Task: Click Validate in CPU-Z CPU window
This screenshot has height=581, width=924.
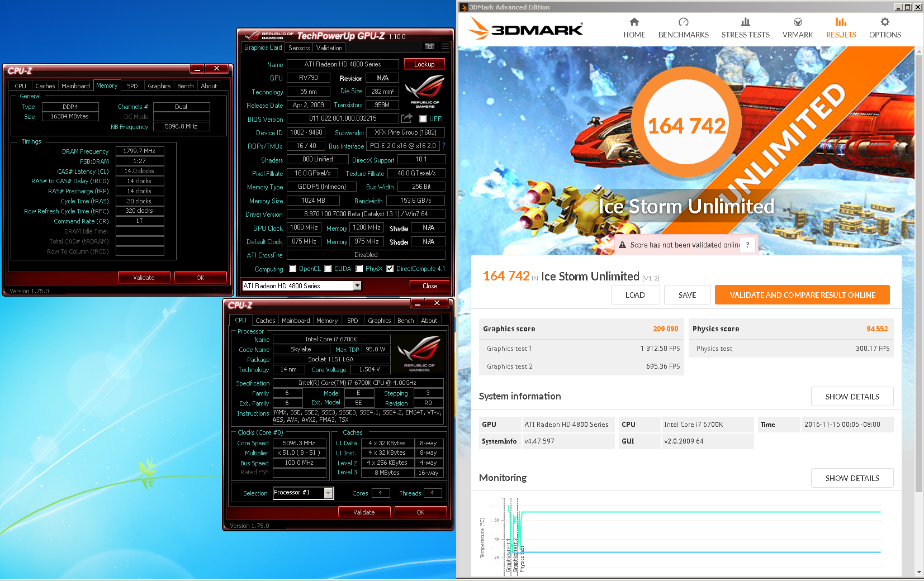Action: pyautogui.click(x=364, y=512)
